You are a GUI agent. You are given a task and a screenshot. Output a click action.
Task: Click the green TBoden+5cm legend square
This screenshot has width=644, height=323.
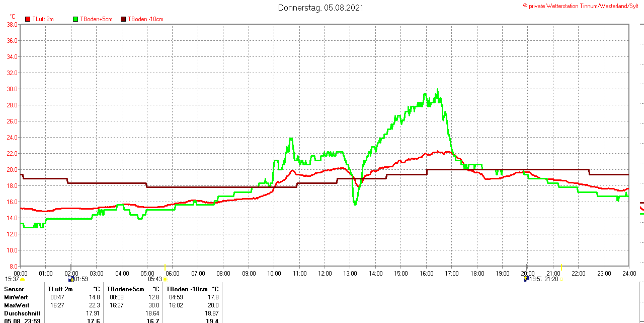(x=75, y=19)
